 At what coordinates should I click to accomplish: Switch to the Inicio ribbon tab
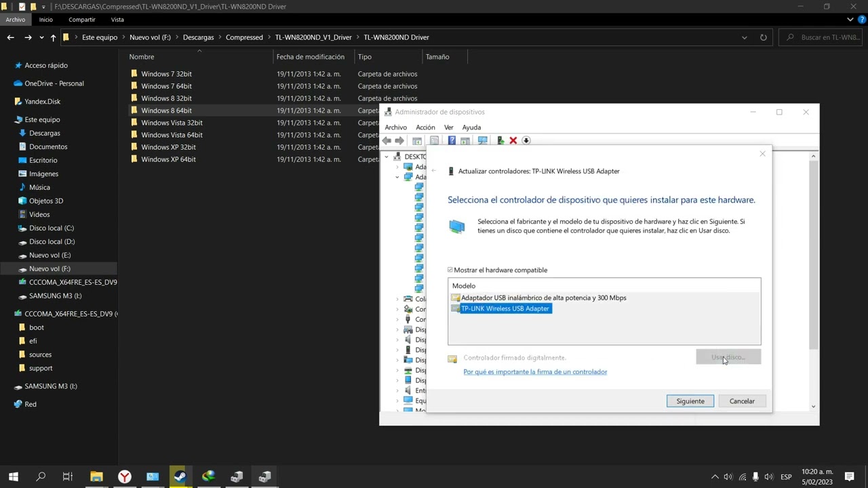pos(45,20)
